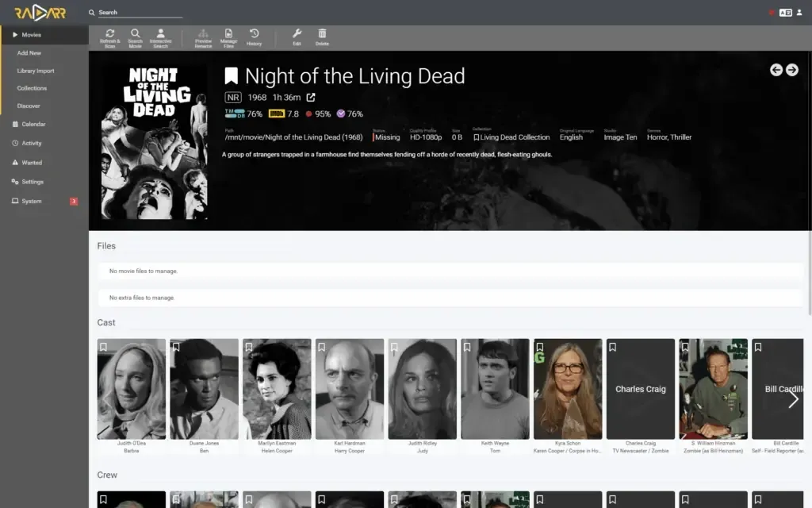The image size is (812, 508).
Task: Click the movie poster thumbnail
Action: click(153, 140)
